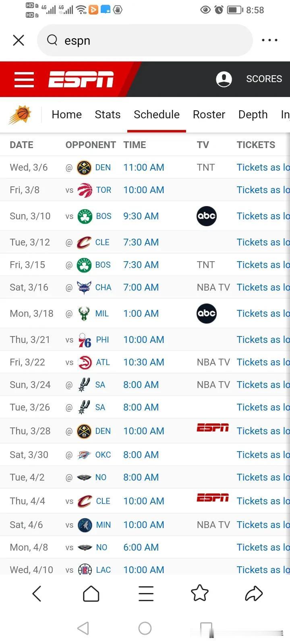Close the browser page with X
Image resolution: width=290 pixels, height=644 pixels.
click(19, 40)
